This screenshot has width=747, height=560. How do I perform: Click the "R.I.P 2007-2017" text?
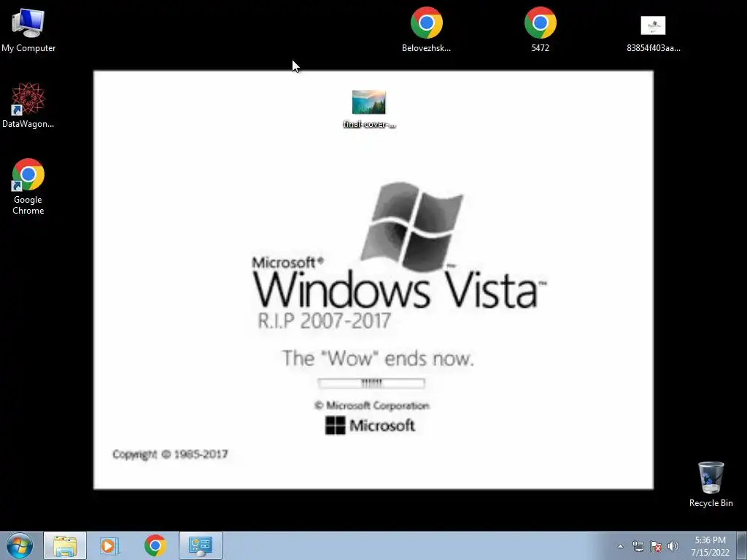(x=325, y=321)
